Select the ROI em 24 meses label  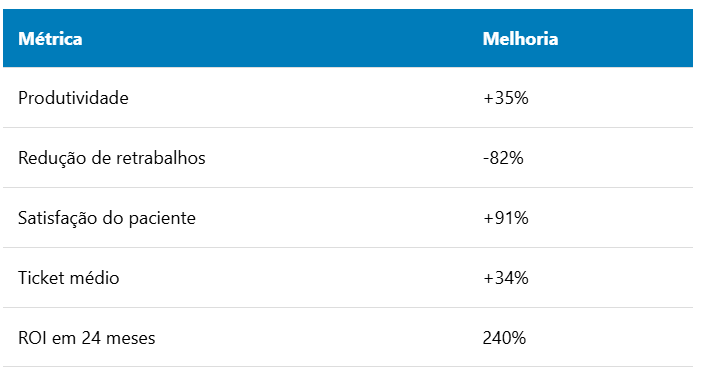click(x=87, y=338)
